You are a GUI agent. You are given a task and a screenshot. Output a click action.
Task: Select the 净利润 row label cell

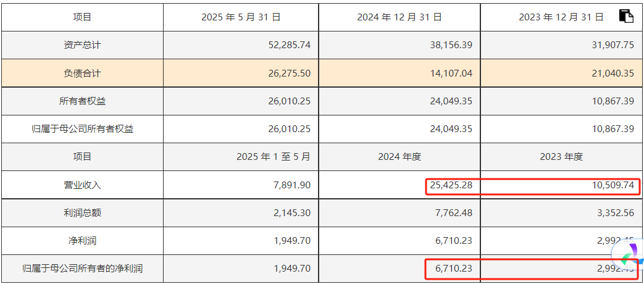point(82,240)
